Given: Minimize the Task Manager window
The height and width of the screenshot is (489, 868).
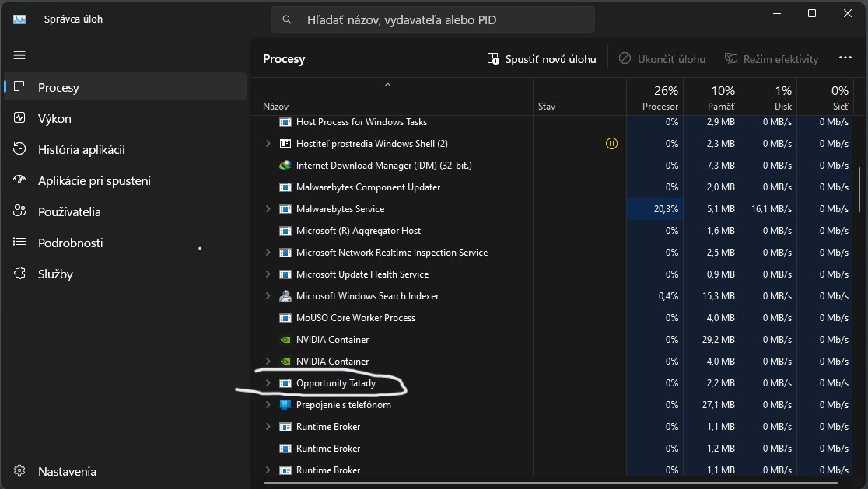Looking at the screenshot, I should point(777,13).
